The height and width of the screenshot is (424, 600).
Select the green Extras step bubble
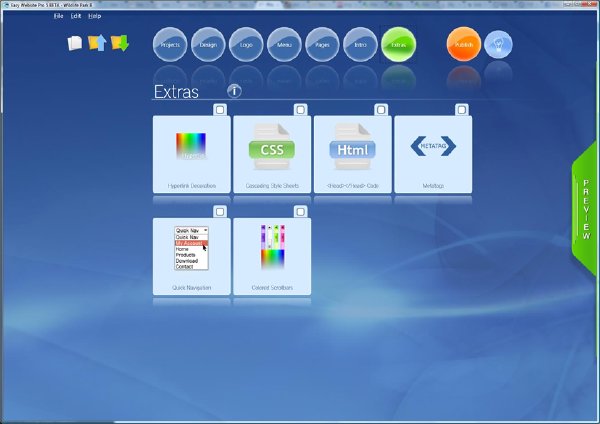398,44
